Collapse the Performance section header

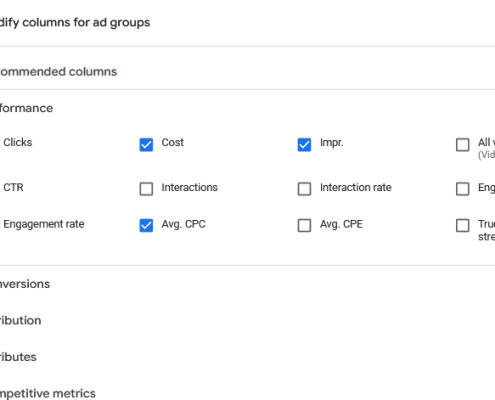click(26, 108)
